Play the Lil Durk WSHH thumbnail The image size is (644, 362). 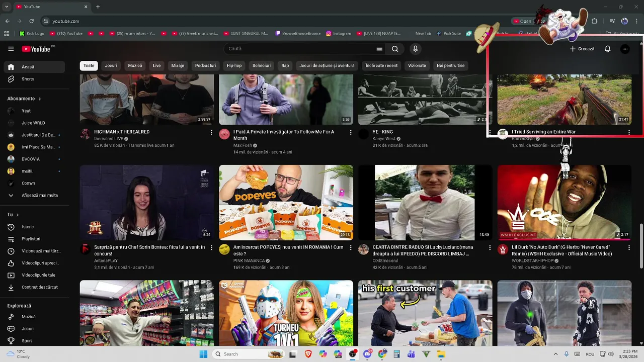[x=565, y=203]
